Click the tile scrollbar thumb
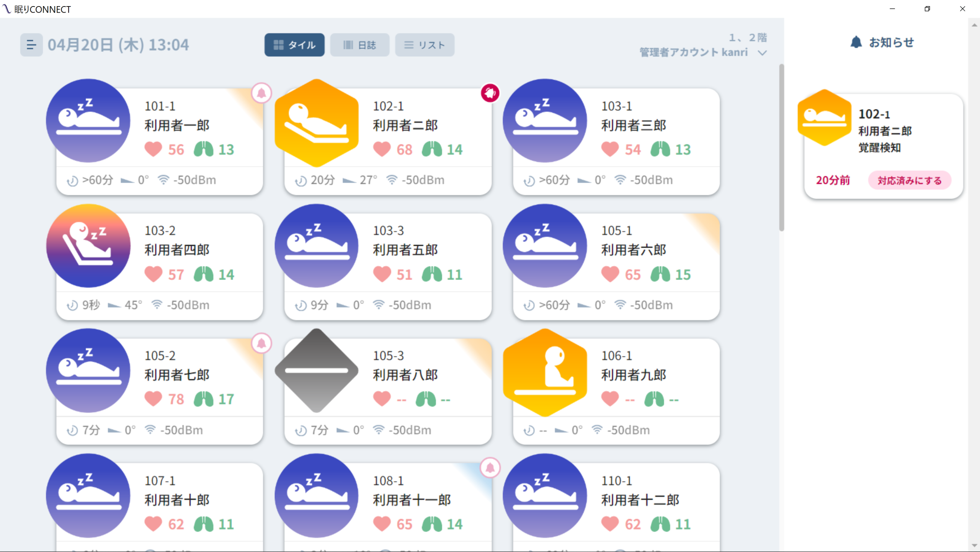980x552 pixels. click(781, 147)
